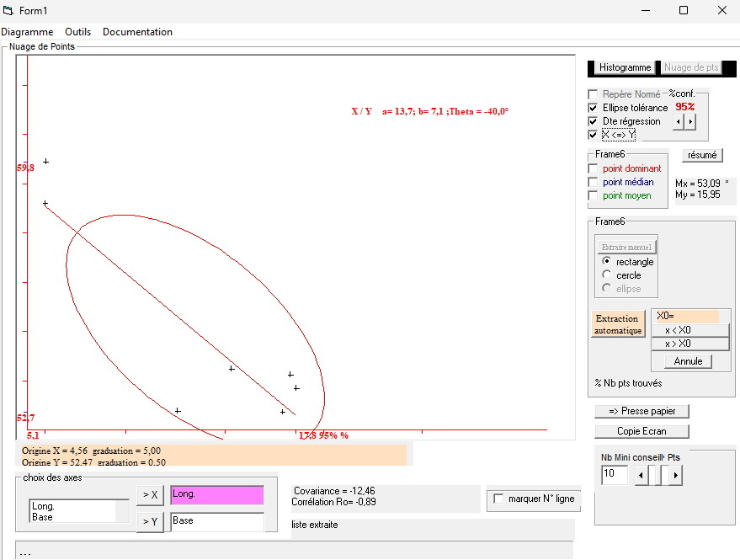This screenshot has width=740, height=560.
Task: Toggle the Dte régression checkbox
Action: tap(594, 121)
